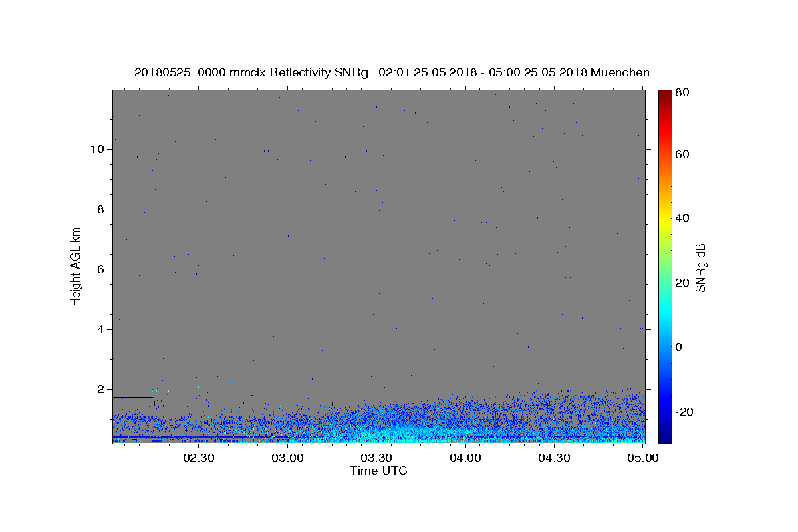This screenshot has width=798, height=532.
Task: Click the plot title text
Action: pyautogui.click(x=392, y=72)
